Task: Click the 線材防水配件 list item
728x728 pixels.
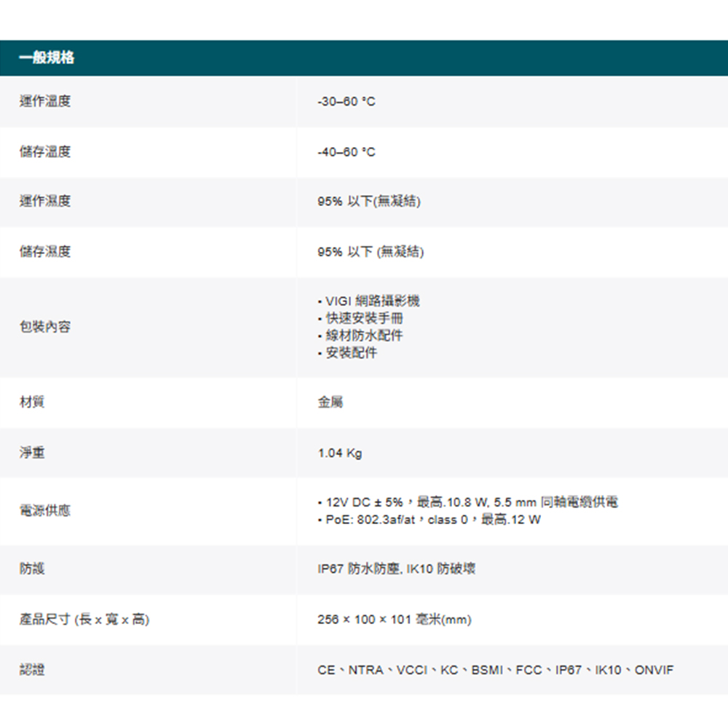Action: tap(364, 336)
